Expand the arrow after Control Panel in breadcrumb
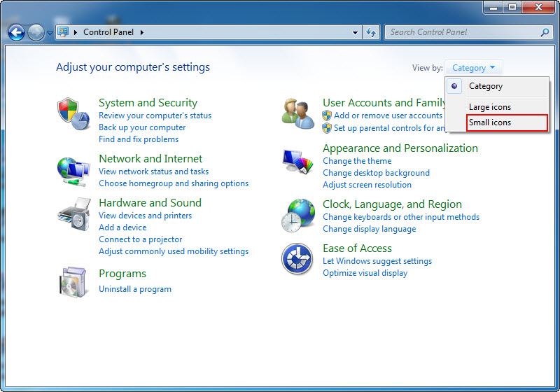Viewport: 560px width, 392px height. click(x=142, y=32)
